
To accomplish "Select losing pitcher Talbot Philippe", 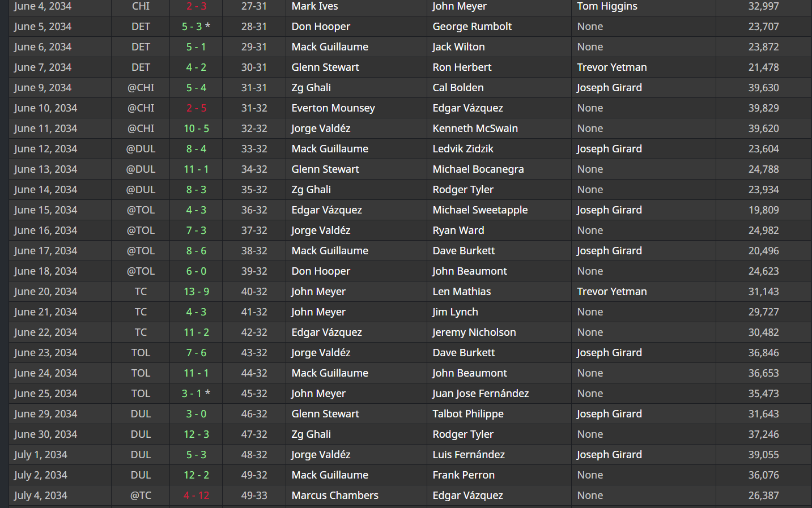I will (468, 414).
